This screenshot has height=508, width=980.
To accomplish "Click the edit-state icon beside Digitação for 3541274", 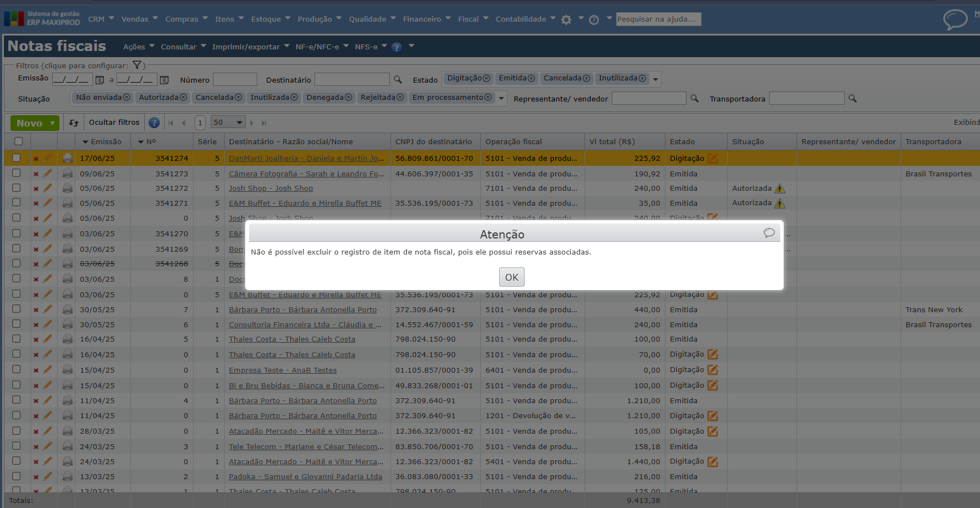I will tap(713, 159).
